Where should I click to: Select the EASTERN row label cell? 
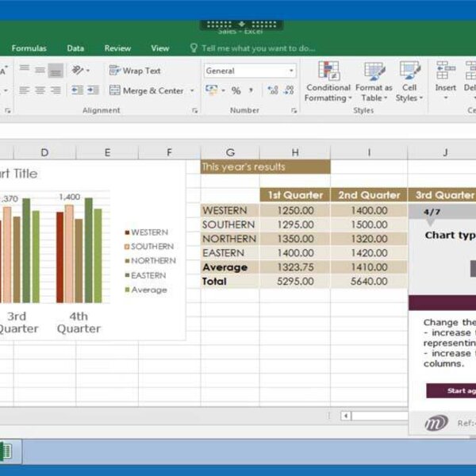point(230,253)
